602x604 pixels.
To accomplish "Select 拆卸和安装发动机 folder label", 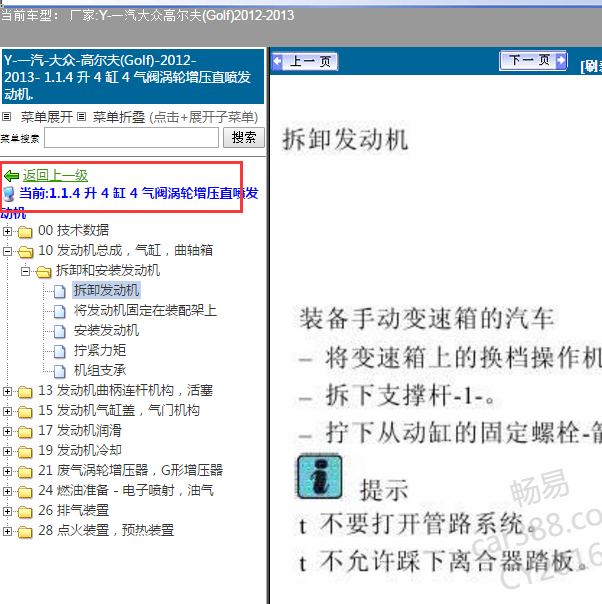I will (108, 270).
